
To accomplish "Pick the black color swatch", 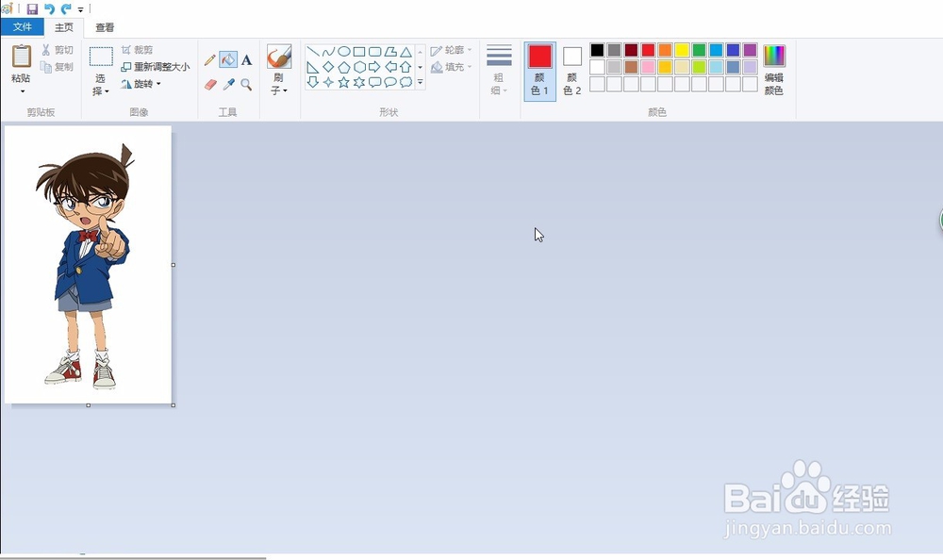I will coord(597,50).
